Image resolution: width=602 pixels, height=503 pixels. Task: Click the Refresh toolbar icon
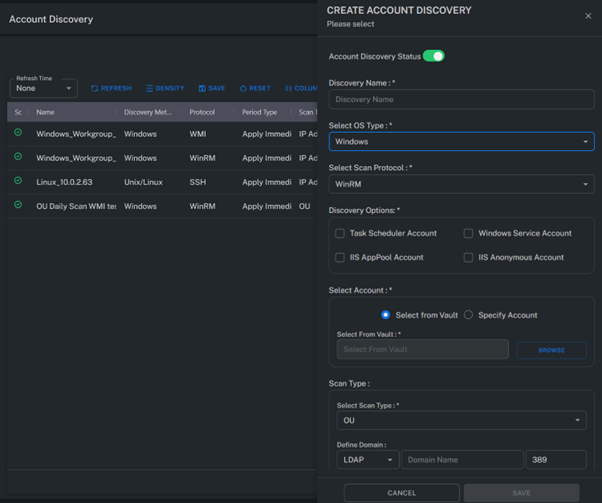(x=111, y=88)
